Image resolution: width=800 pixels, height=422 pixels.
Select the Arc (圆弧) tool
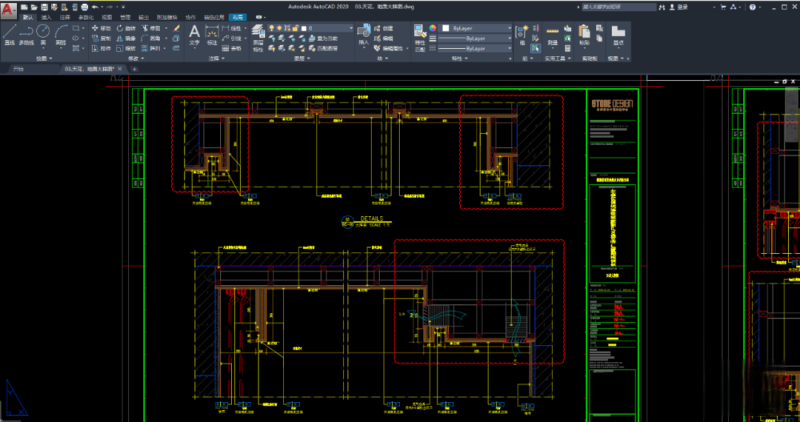61,33
